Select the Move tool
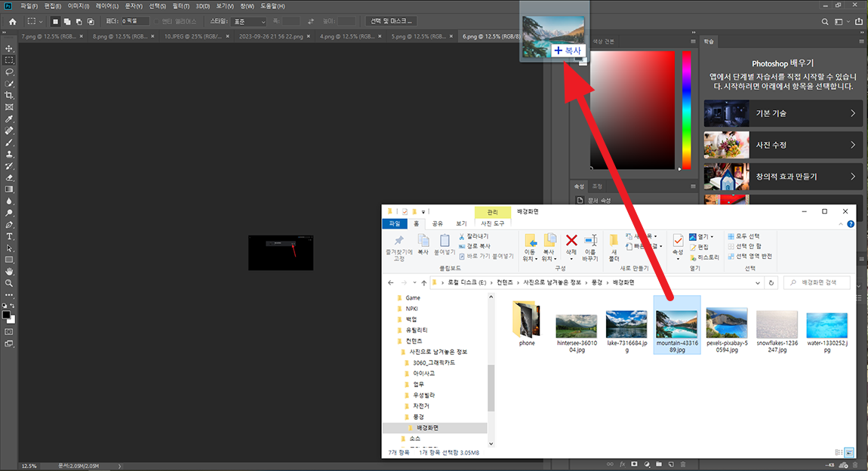868x471 pixels. click(x=9, y=49)
